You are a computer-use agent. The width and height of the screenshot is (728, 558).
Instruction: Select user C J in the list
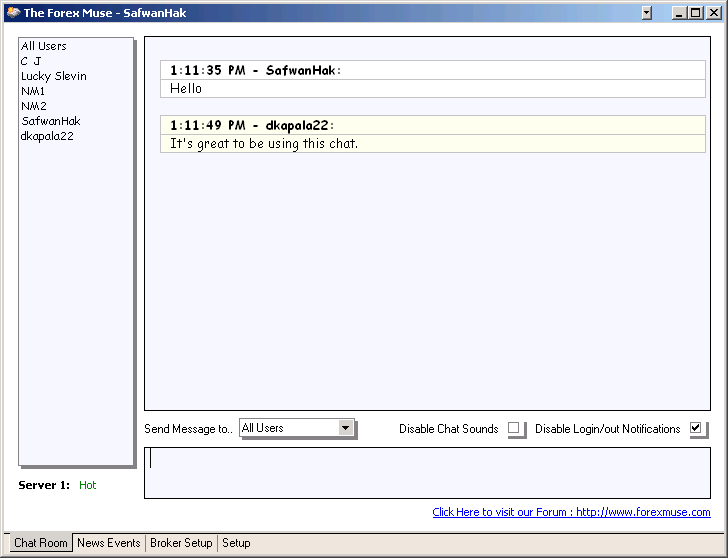click(31, 61)
